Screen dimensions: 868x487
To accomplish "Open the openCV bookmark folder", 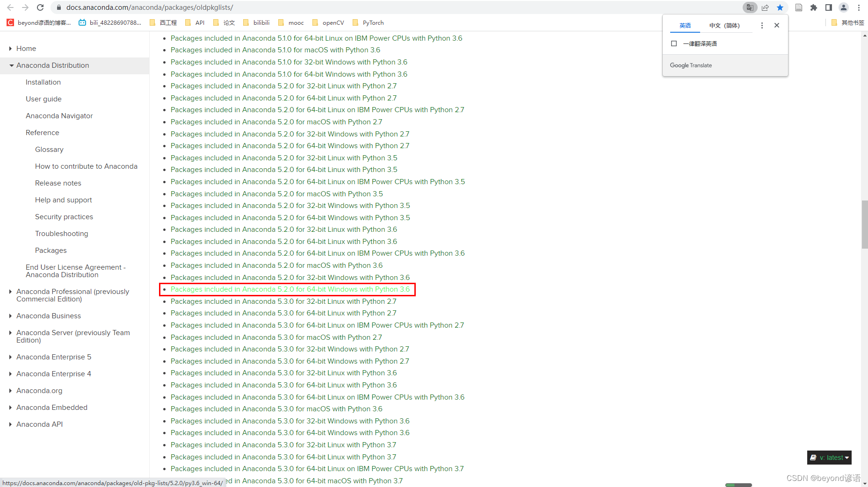I will (x=328, y=22).
